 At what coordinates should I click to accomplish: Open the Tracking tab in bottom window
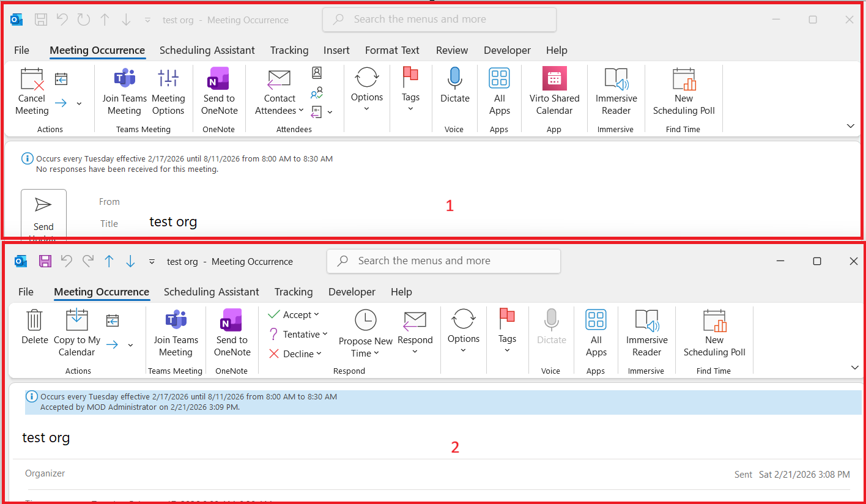tap(294, 292)
